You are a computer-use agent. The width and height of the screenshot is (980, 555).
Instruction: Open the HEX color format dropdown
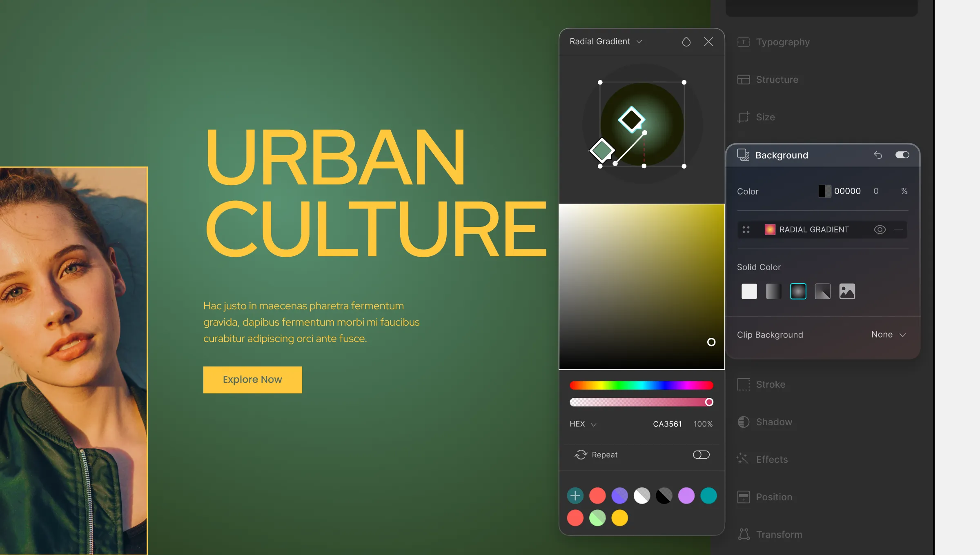click(x=583, y=424)
